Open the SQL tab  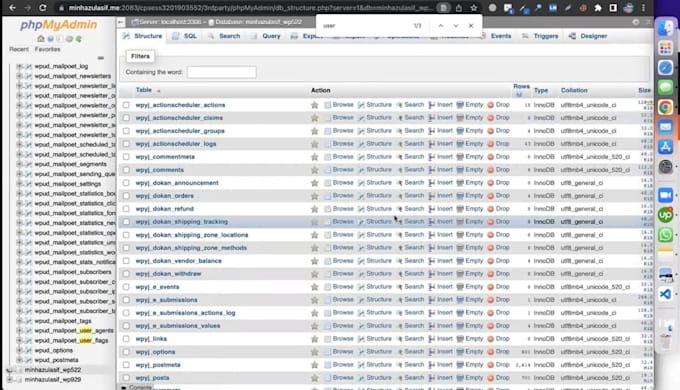click(x=185, y=36)
